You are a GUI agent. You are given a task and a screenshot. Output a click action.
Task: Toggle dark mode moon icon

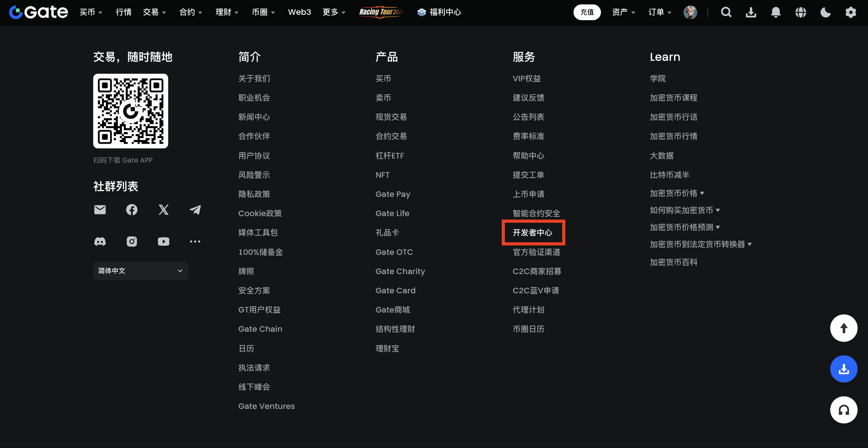tap(825, 13)
